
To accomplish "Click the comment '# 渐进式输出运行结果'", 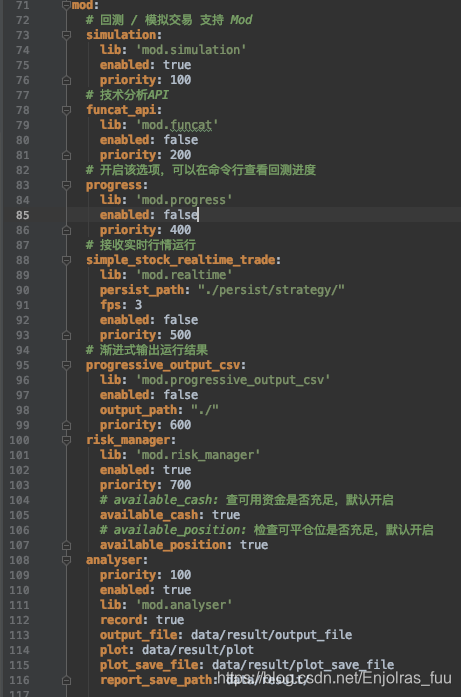I will 147,350.
